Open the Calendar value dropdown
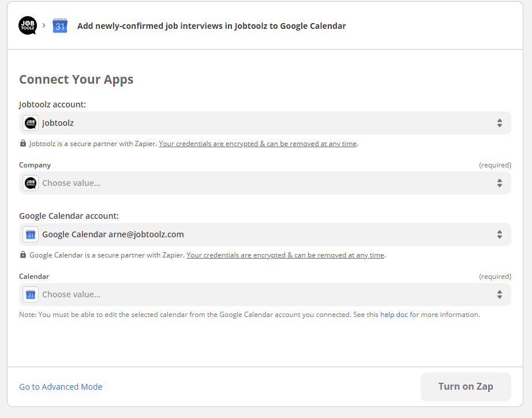532x418 pixels. (x=265, y=294)
